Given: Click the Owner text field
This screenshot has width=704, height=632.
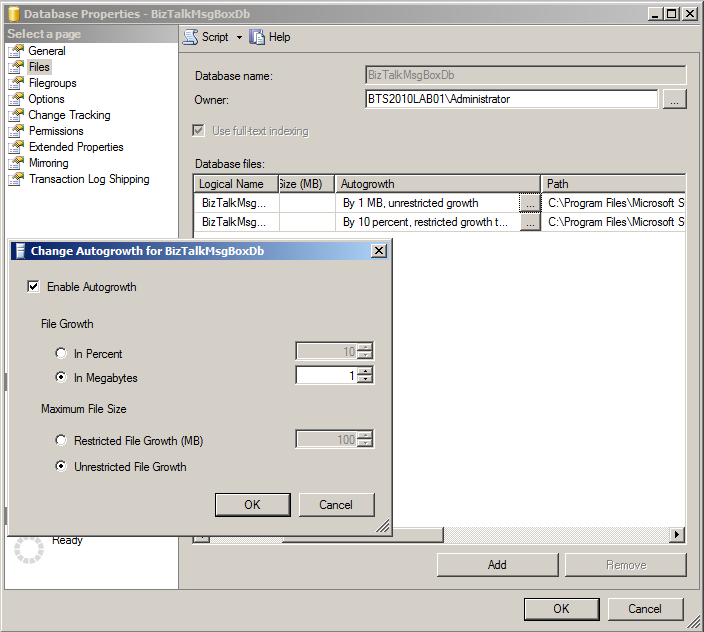Looking at the screenshot, I should pos(511,99).
